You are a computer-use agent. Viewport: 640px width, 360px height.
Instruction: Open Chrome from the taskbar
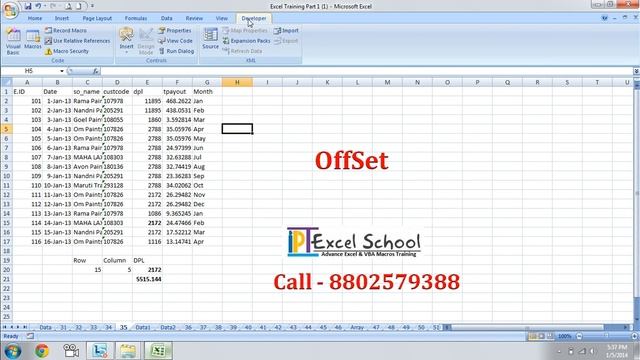(x=42, y=351)
